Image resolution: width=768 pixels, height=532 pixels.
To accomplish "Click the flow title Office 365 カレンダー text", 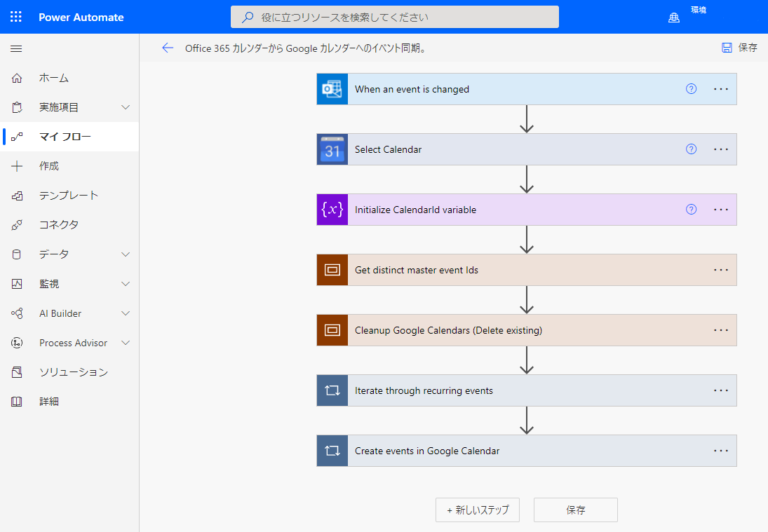I will tap(306, 48).
